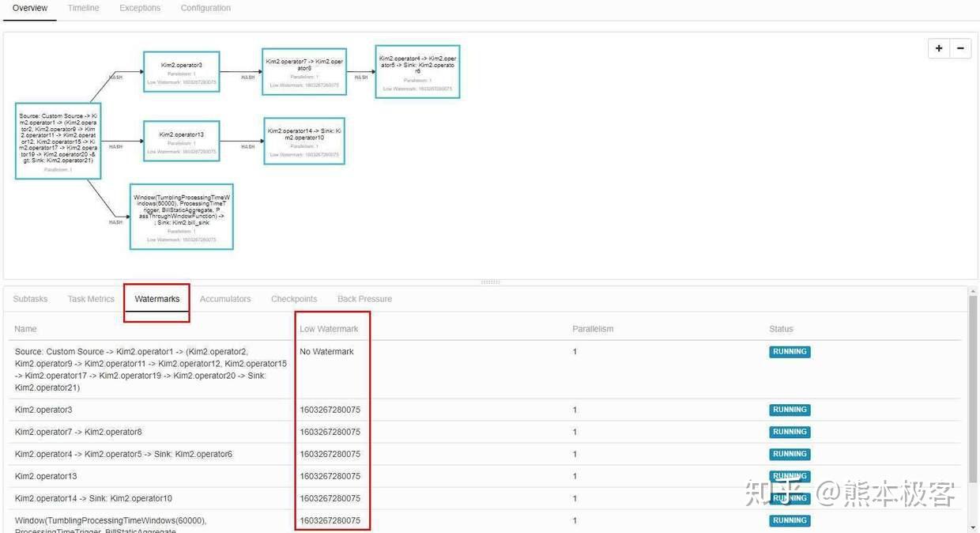Select the Kim2.operator14 -> Sink node in graph
The image size is (980, 533).
304,141
